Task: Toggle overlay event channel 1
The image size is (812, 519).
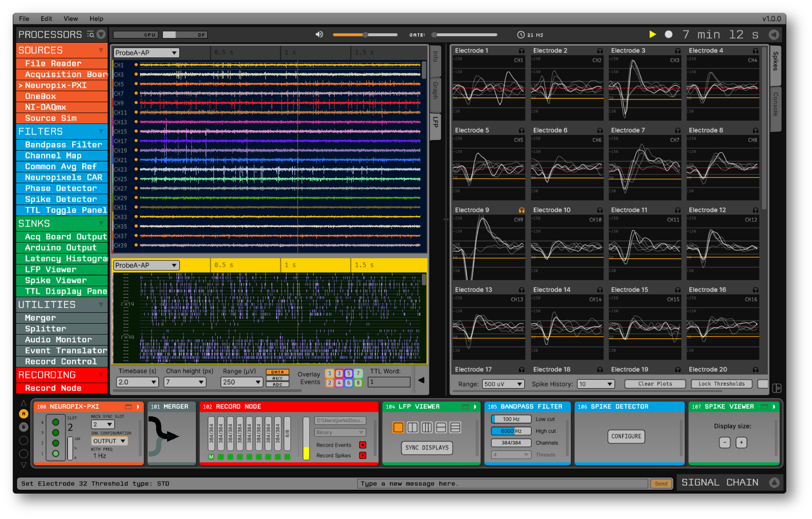Action: (329, 373)
